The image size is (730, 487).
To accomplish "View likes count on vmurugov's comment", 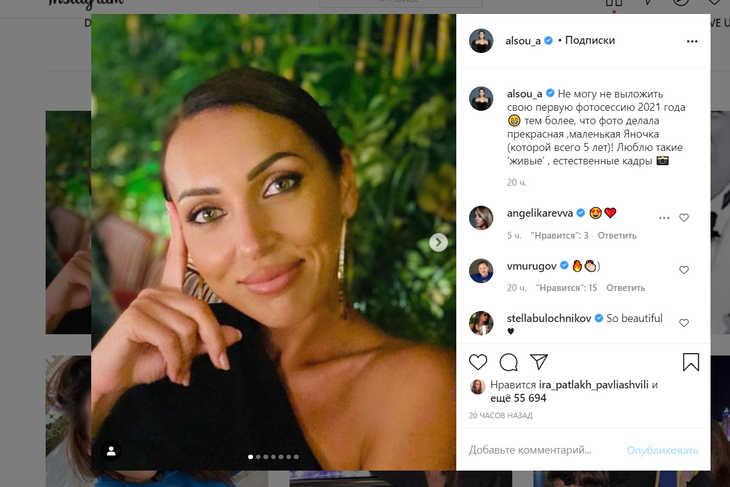I will coord(565,288).
